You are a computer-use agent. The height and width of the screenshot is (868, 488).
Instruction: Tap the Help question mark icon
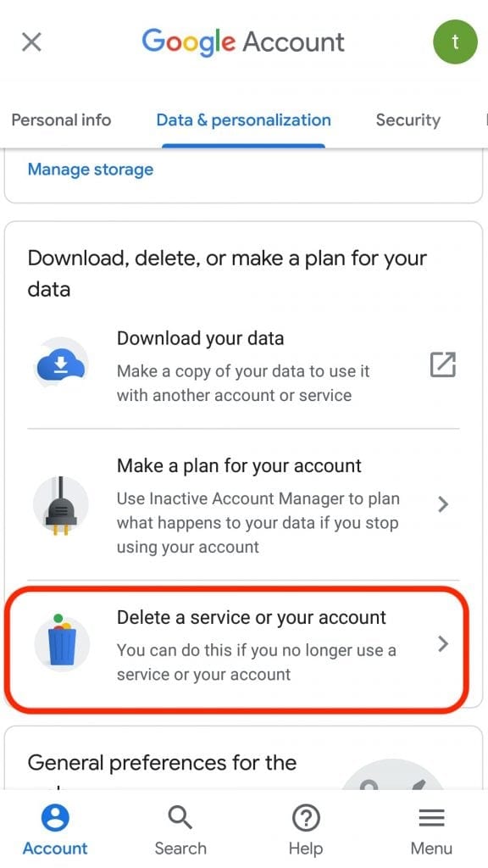pyautogui.click(x=305, y=818)
